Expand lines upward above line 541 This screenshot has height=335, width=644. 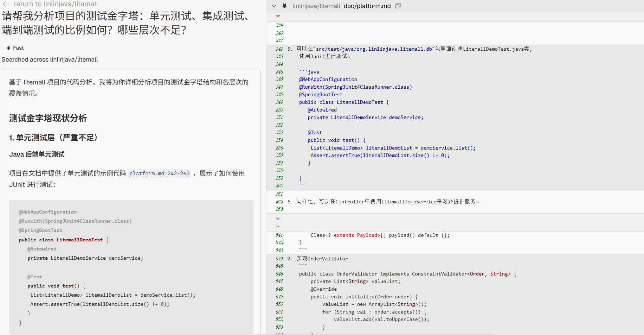(278, 227)
